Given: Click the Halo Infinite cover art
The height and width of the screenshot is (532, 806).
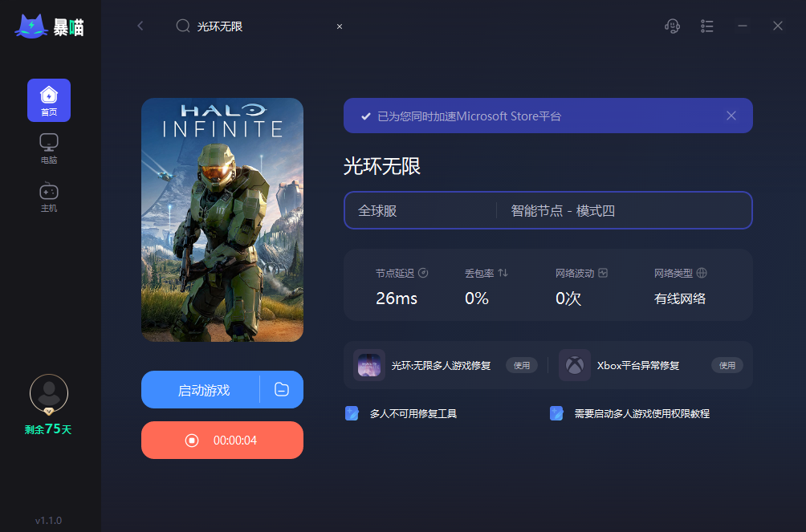Looking at the screenshot, I should pyautogui.click(x=222, y=220).
